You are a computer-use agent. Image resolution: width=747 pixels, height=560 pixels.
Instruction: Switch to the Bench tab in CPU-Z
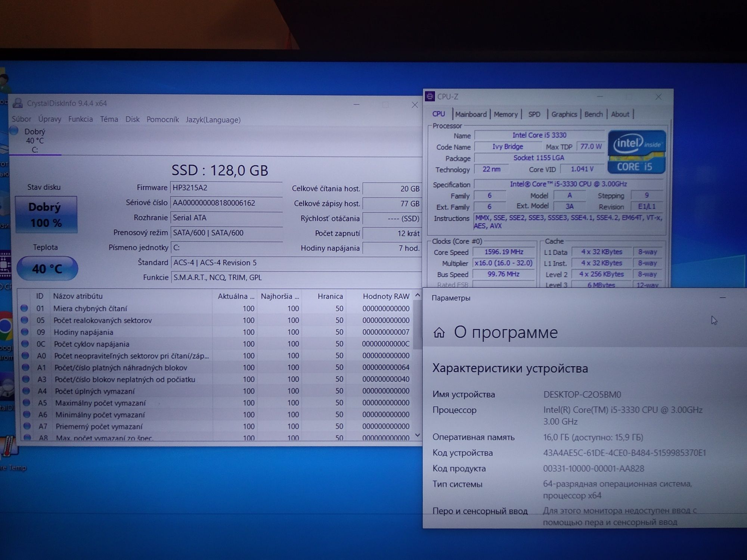593,114
